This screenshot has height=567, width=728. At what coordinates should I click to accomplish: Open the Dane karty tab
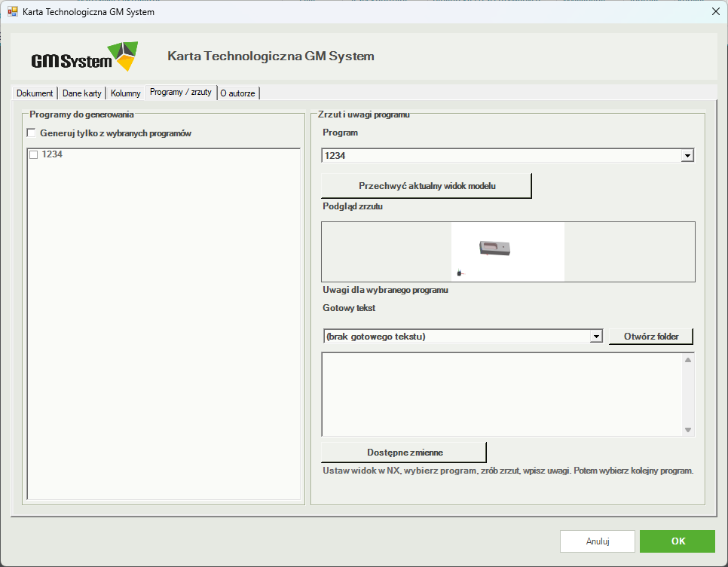tap(81, 93)
